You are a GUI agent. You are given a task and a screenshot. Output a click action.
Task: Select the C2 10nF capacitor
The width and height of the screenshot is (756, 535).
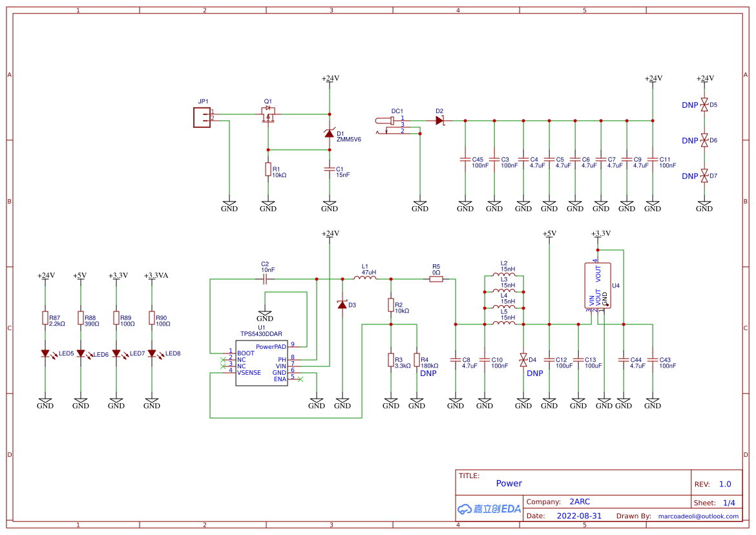click(265, 278)
